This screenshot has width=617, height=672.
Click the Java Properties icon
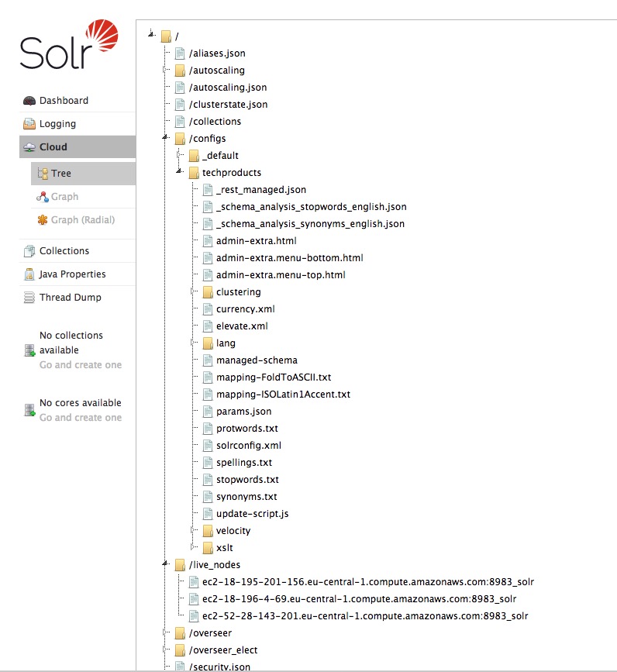tap(29, 274)
